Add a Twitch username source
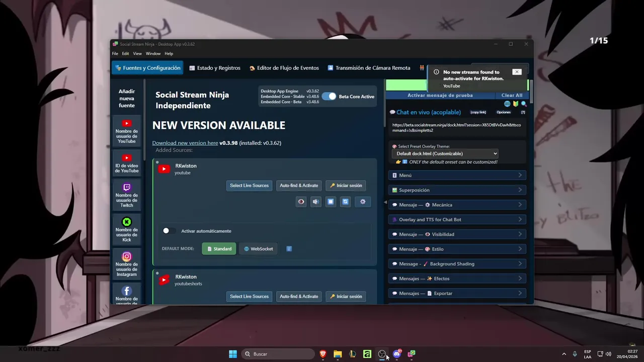 click(x=127, y=196)
